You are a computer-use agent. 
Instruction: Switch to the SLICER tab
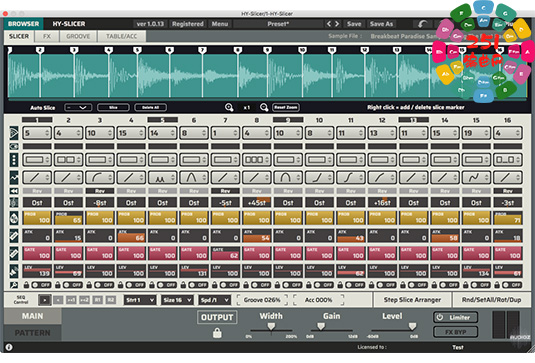19,36
